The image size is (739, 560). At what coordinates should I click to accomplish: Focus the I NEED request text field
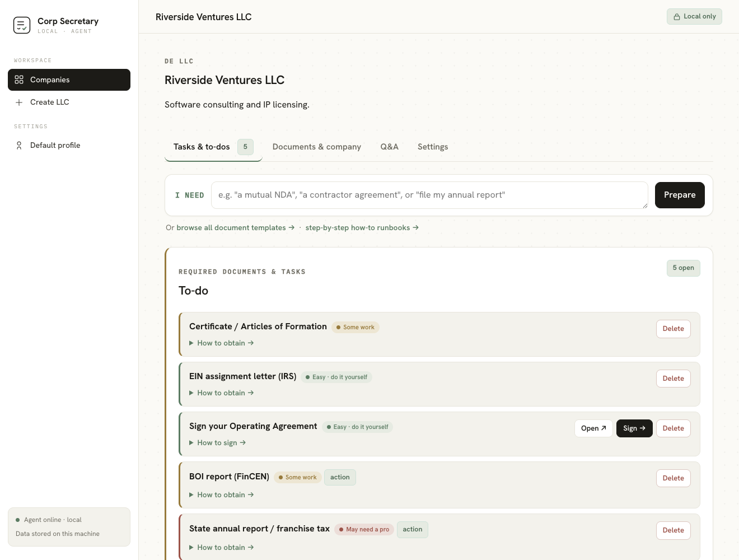pos(429,195)
